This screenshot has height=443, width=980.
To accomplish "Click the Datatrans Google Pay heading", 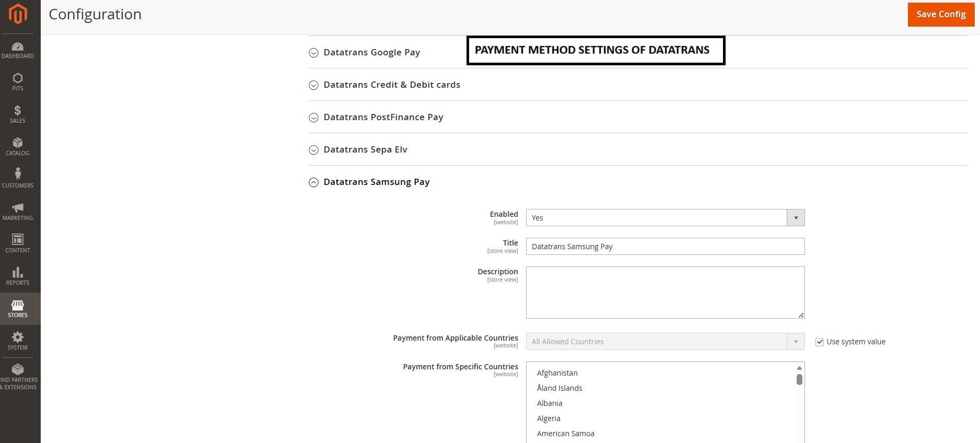I will (372, 52).
